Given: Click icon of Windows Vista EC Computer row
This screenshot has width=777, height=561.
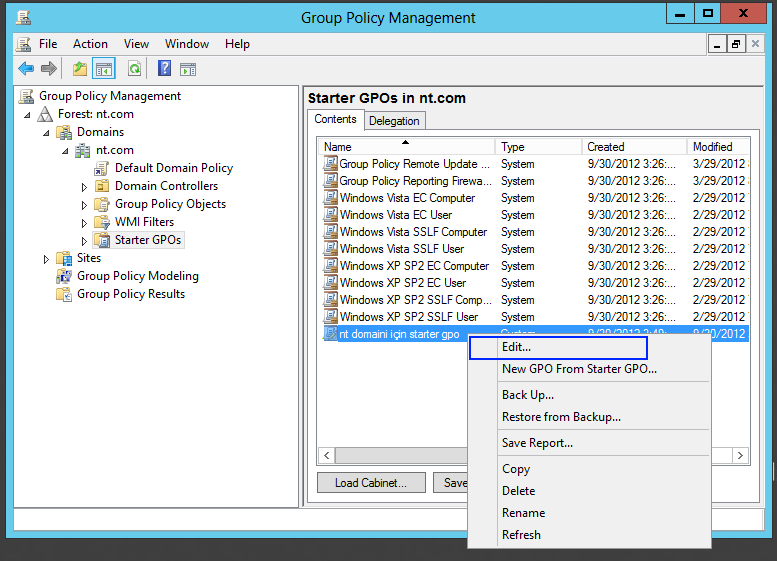Looking at the screenshot, I should click(x=330, y=198).
